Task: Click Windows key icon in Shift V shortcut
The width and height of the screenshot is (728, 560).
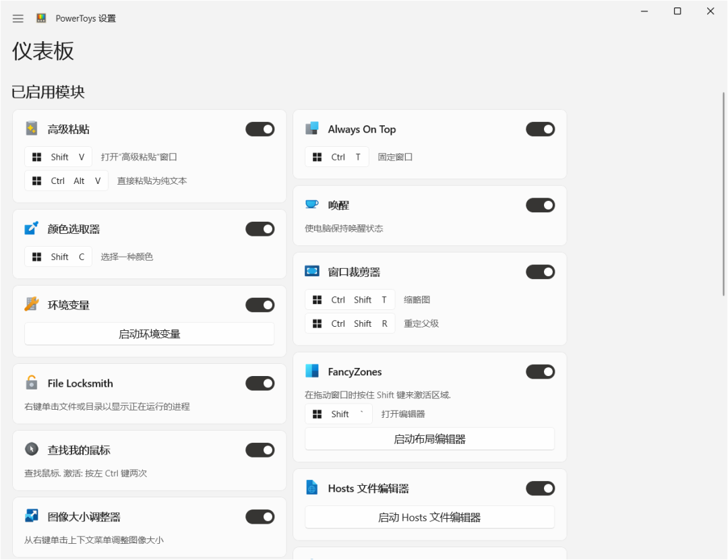Action: 36,157
